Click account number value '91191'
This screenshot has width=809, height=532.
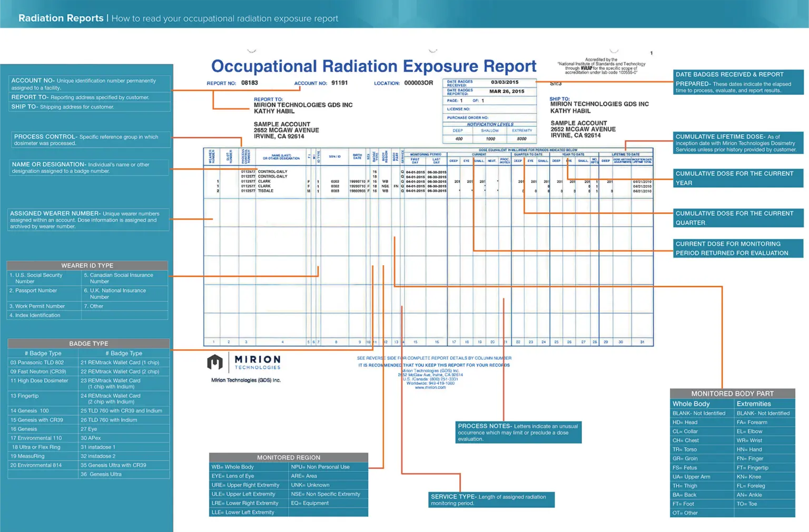point(339,83)
